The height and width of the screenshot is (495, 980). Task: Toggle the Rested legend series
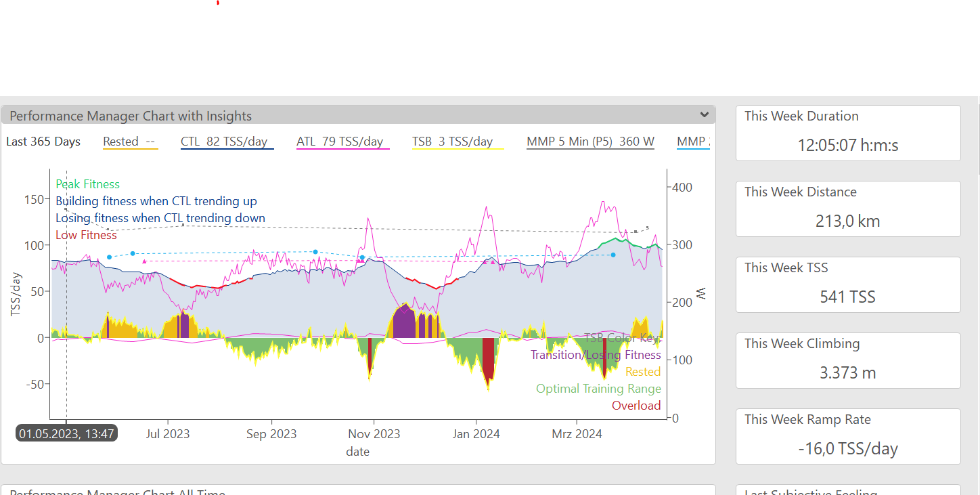[130, 142]
